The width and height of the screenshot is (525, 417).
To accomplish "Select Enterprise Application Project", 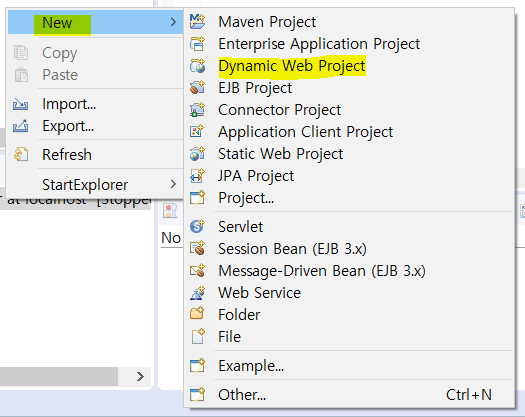I will click(349, 44).
